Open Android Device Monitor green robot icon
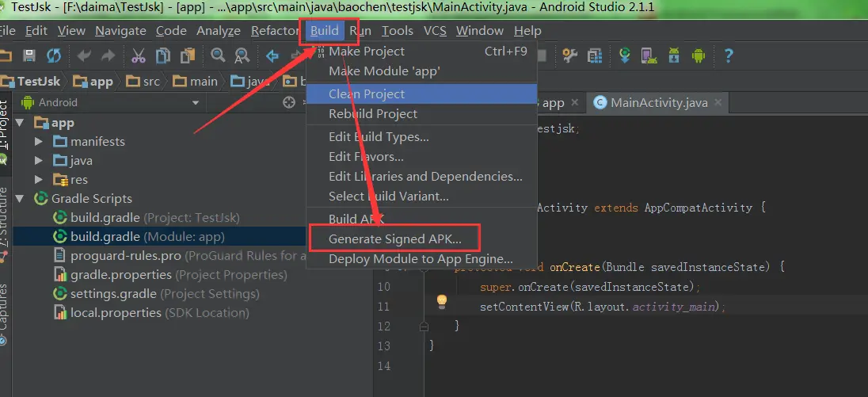This screenshot has height=397, width=868. click(698, 55)
